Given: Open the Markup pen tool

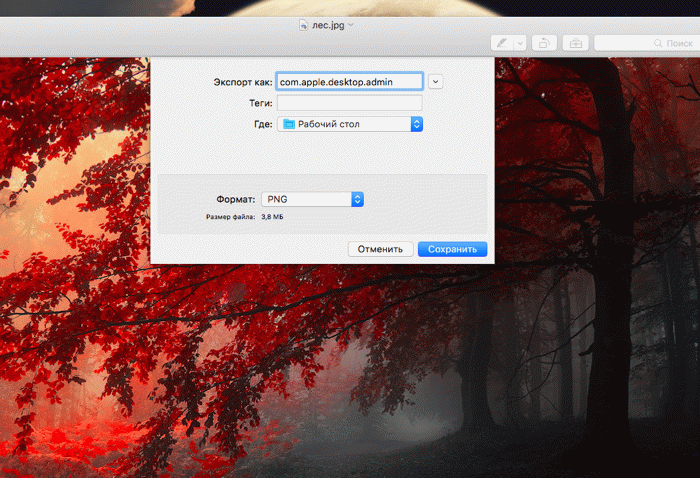Looking at the screenshot, I should 502,43.
